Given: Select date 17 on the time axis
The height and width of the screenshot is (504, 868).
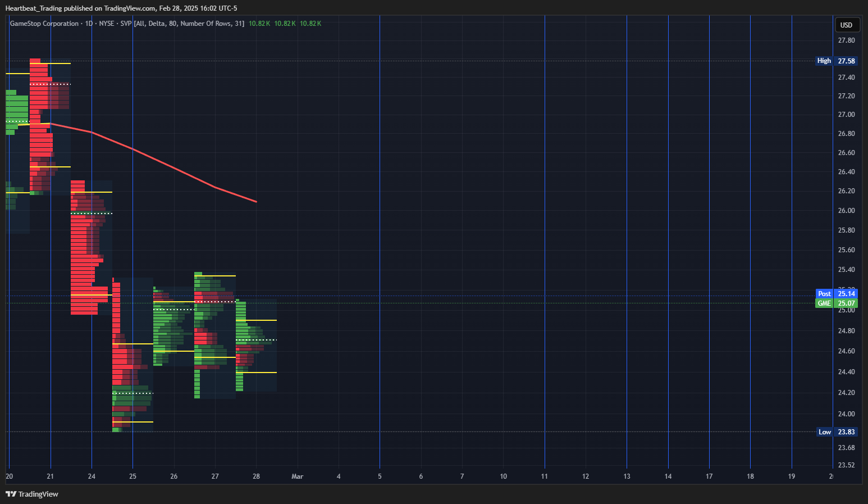Looking at the screenshot, I should point(709,476).
